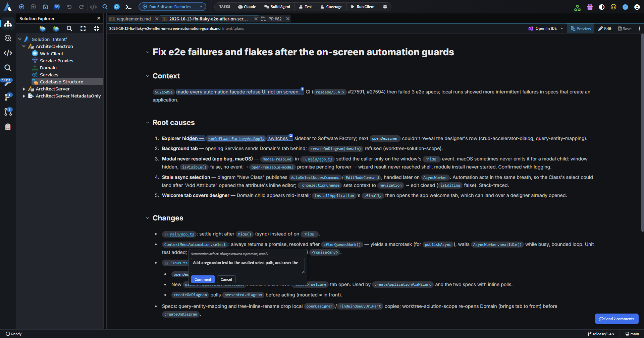The width and height of the screenshot is (644, 338).
Task: Click the pull requests sidebar icon
Action: 8,112
